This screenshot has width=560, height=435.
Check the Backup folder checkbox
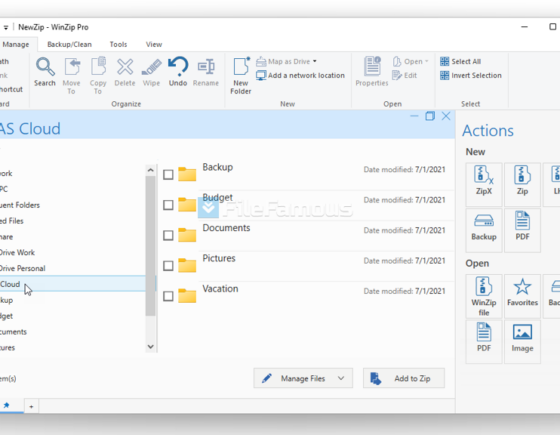click(168, 175)
